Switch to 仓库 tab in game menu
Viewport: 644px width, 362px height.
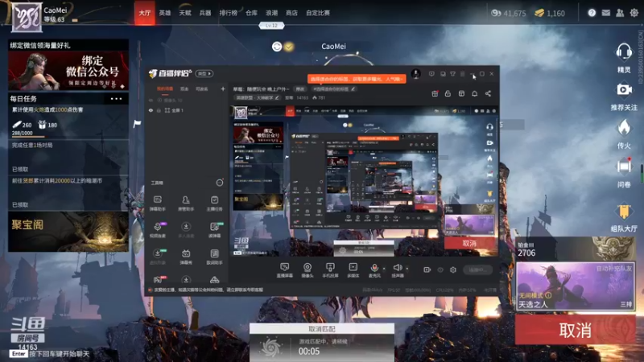pyautogui.click(x=251, y=13)
